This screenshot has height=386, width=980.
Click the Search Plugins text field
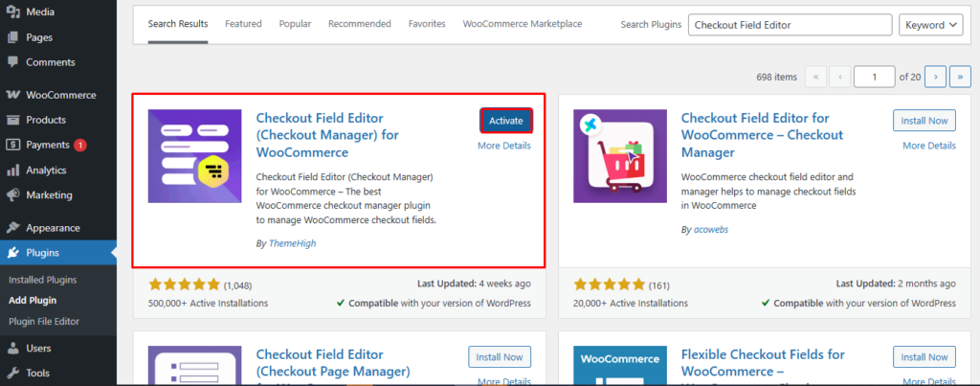pos(790,25)
